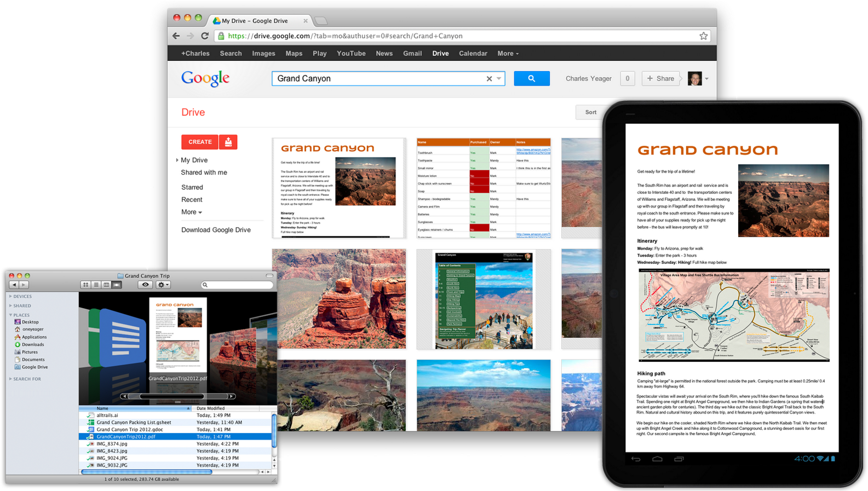Click the + Share button
The width and height of the screenshot is (868, 491).
(660, 78)
